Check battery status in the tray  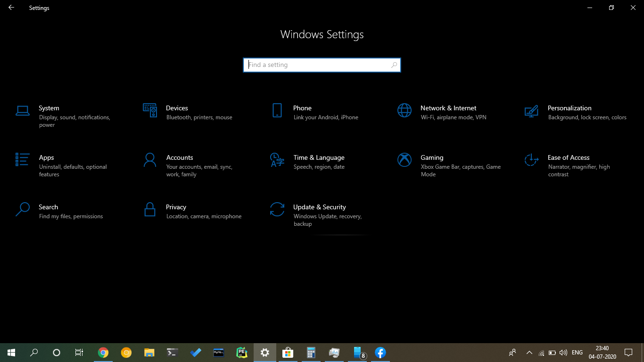coord(552,353)
